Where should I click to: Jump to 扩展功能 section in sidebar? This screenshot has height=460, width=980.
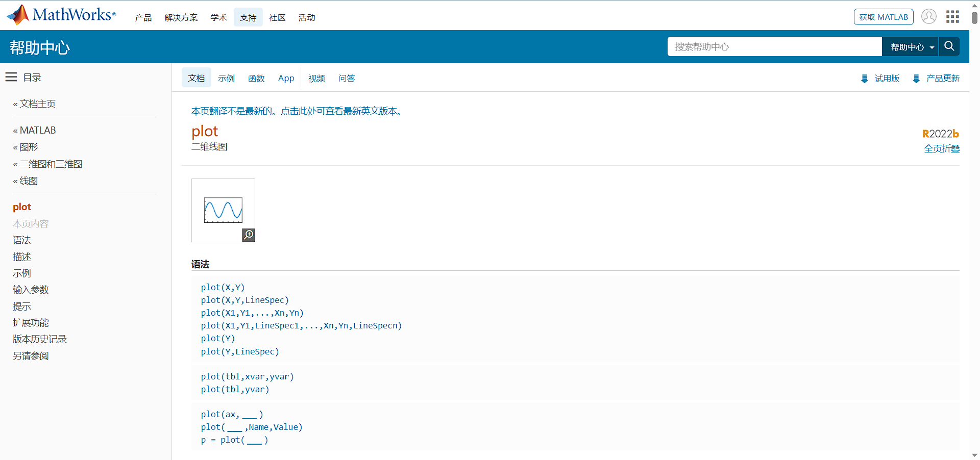(x=31, y=322)
